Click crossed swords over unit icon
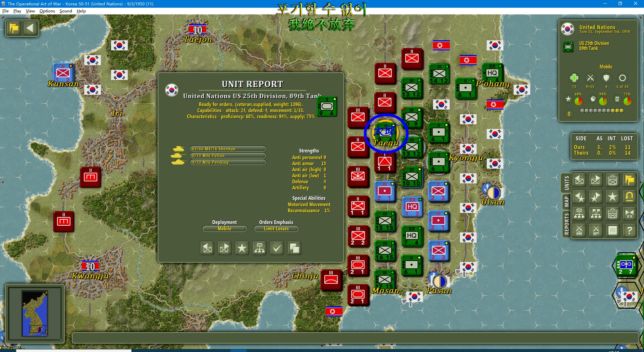This screenshot has width=644, height=352. [579, 230]
